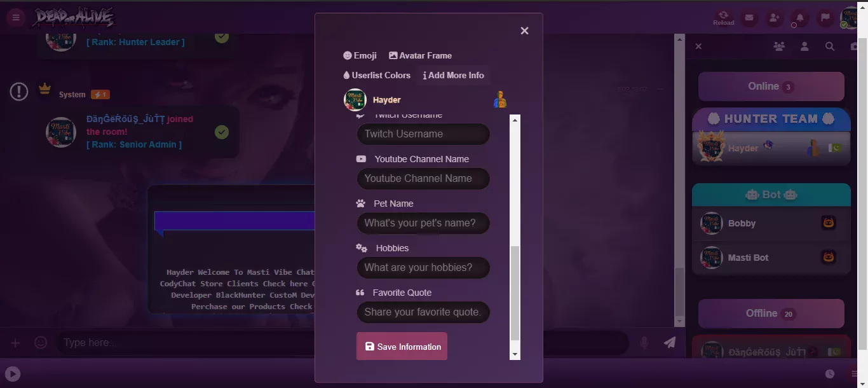The width and height of the screenshot is (868, 388).
Task: Click the "[ Rank: Hunter Leader ]" text
Action: click(135, 42)
